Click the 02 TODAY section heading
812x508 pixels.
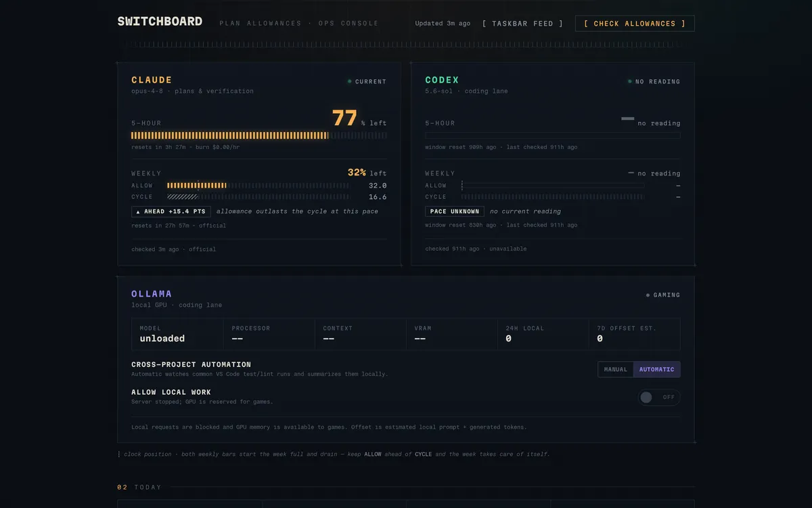(139, 487)
